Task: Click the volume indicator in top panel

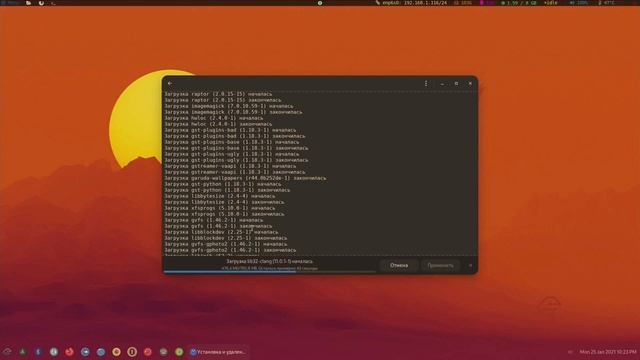Action: pyautogui.click(x=579, y=2)
